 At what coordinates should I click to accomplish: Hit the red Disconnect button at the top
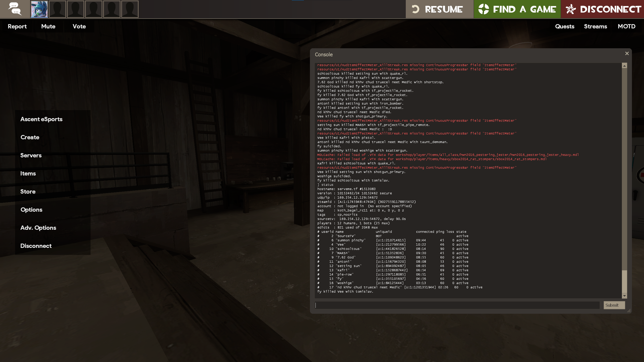click(602, 9)
